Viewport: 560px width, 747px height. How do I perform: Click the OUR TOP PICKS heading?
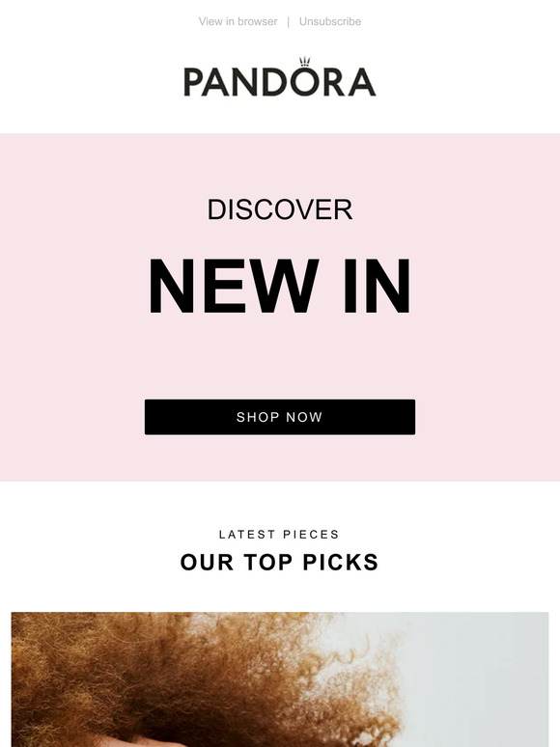point(280,562)
